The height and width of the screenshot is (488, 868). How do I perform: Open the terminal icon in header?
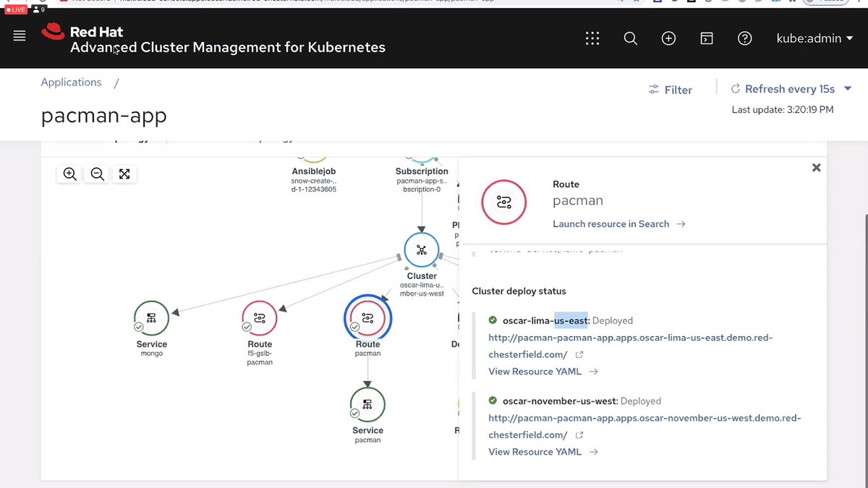pos(707,38)
